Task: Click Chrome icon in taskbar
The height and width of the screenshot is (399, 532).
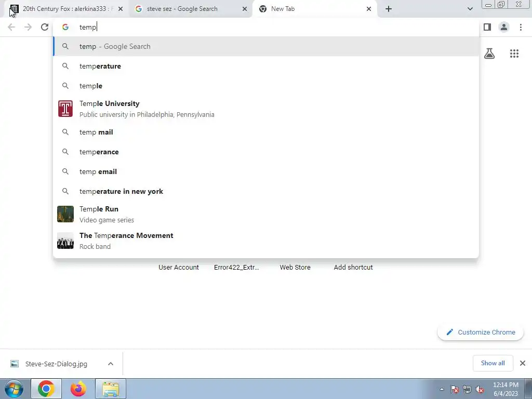Action: pyautogui.click(x=46, y=389)
